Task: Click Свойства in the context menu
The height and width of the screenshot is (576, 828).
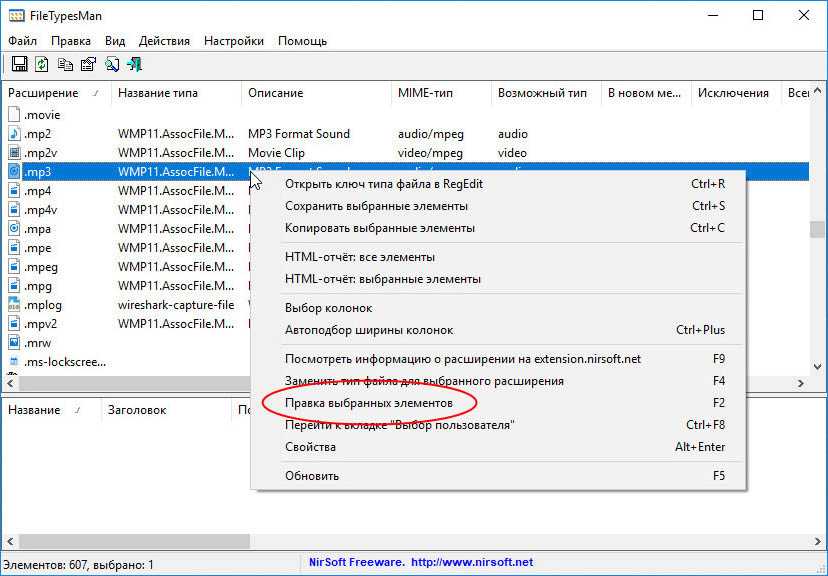Action: (310, 447)
